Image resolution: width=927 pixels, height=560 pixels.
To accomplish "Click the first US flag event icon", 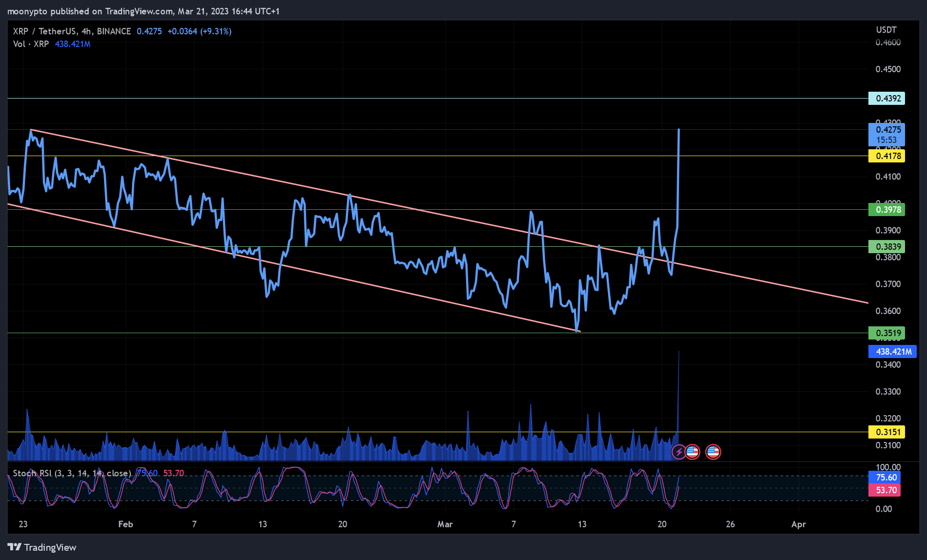I will pyautogui.click(x=692, y=452).
